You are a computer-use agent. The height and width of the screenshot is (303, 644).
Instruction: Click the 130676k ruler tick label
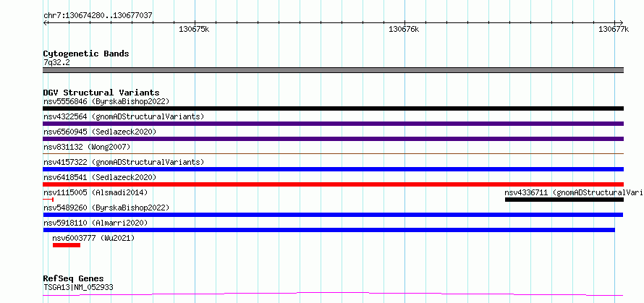(404, 29)
